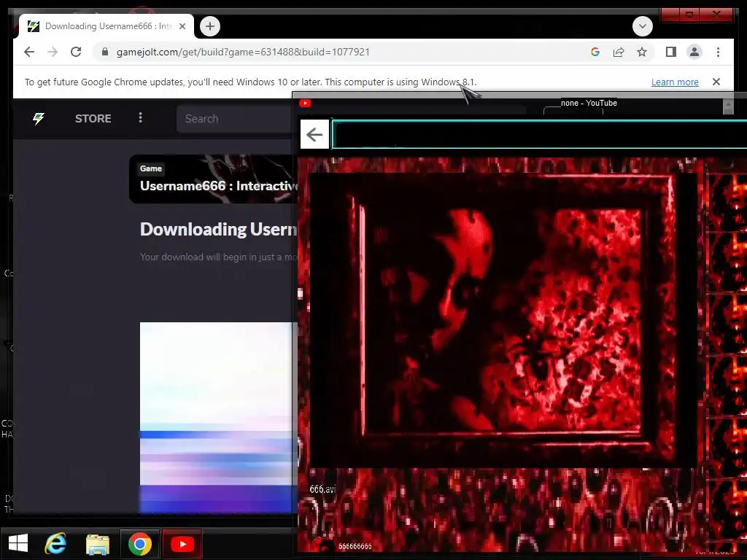Click the Game Jolt lightning logo

39,118
